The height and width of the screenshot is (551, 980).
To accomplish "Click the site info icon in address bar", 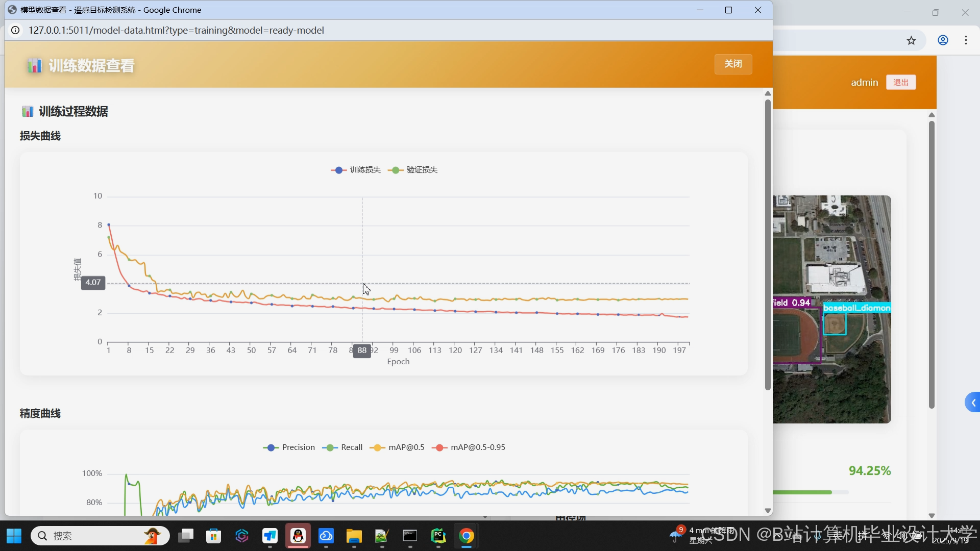I will 16,31.
